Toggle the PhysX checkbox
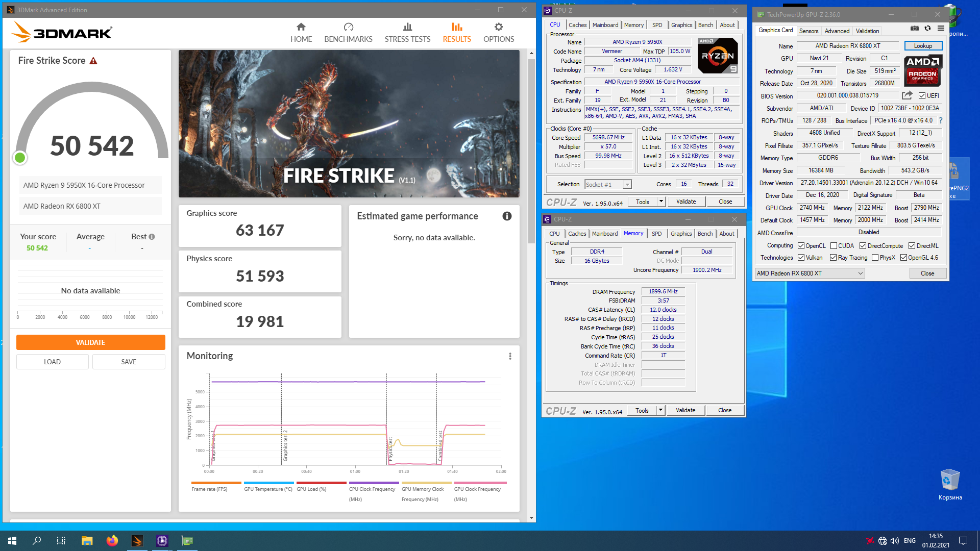 [875, 258]
